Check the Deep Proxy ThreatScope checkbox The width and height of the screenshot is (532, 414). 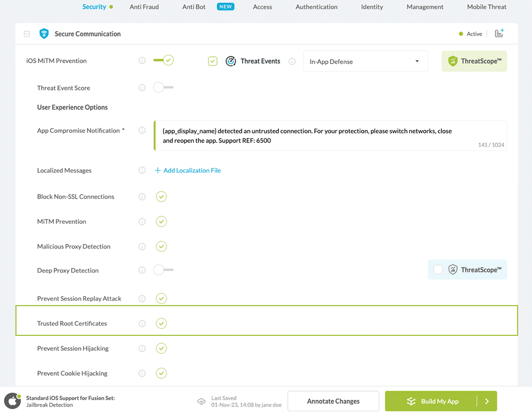click(438, 270)
